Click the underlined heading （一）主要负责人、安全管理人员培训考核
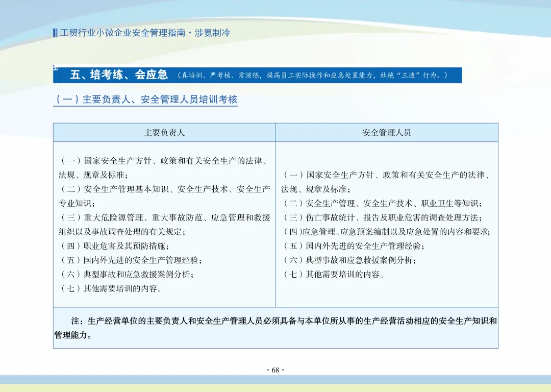551x392 pixels. [145, 100]
